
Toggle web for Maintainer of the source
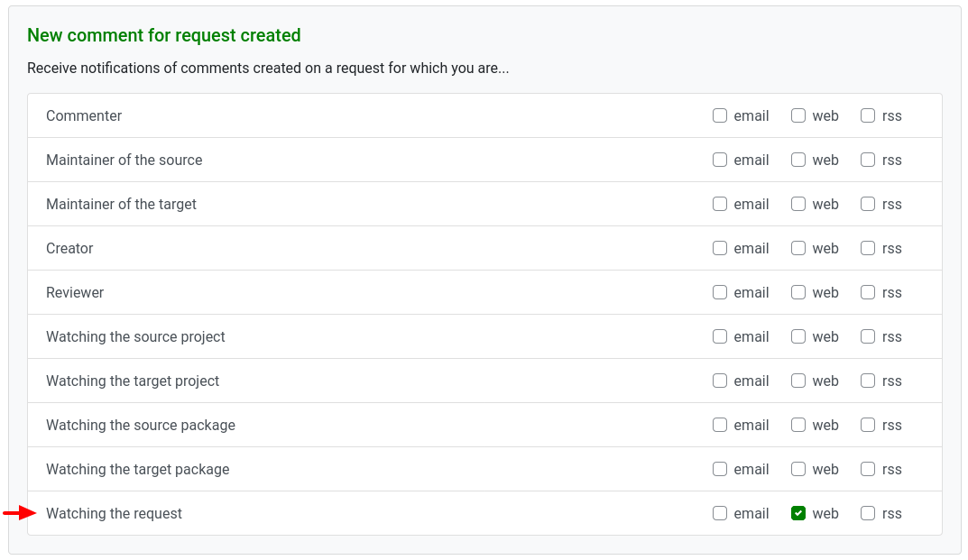point(798,160)
